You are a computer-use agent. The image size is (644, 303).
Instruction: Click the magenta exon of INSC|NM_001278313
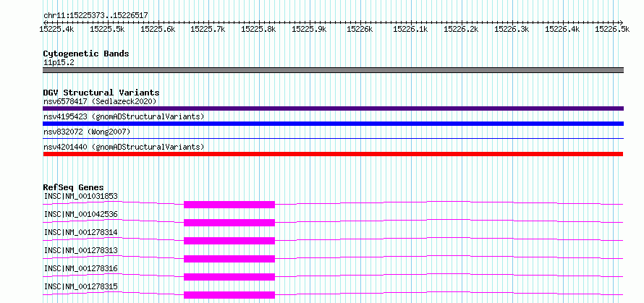tap(229, 259)
